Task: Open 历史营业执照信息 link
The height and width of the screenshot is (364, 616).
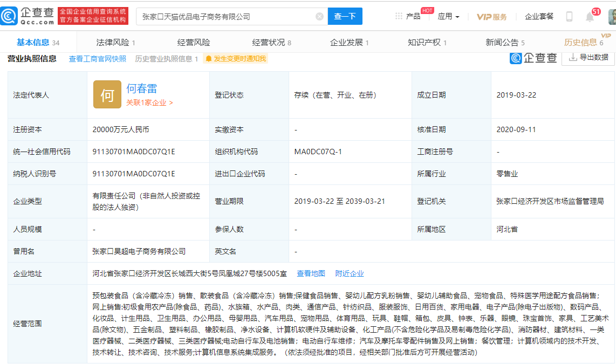Action: [x=166, y=59]
